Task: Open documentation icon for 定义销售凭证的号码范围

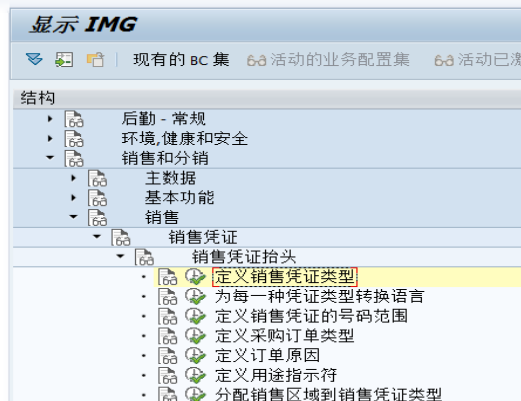Action: [167, 316]
